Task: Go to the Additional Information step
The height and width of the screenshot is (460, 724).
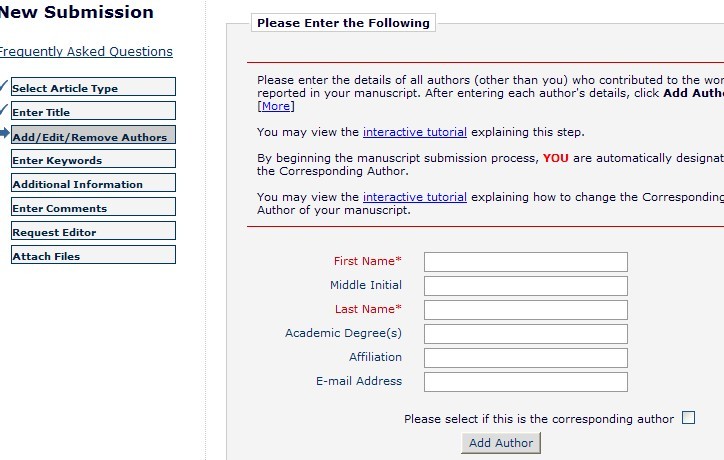Action: 93,184
